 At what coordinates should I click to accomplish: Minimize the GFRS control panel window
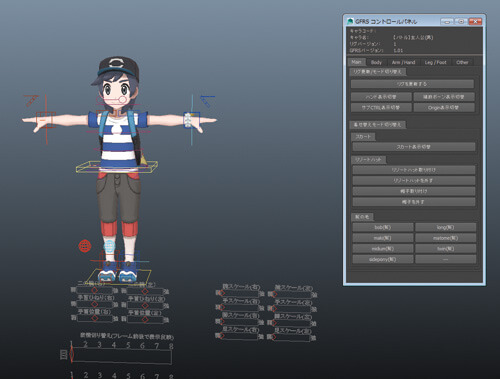[x=447, y=22]
